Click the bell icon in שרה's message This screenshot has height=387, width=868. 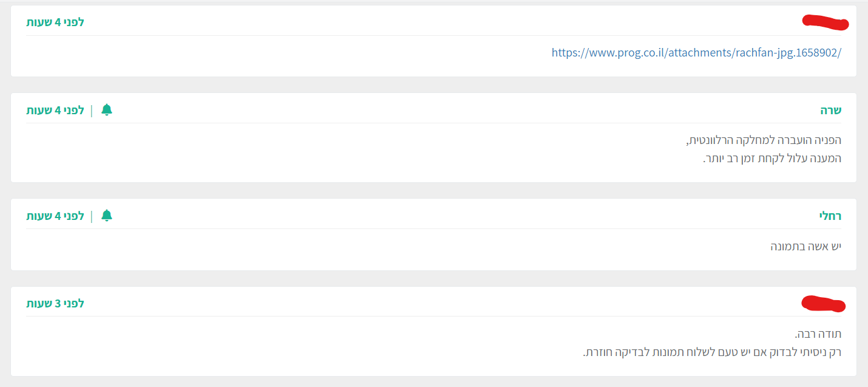[x=107, y=110]
